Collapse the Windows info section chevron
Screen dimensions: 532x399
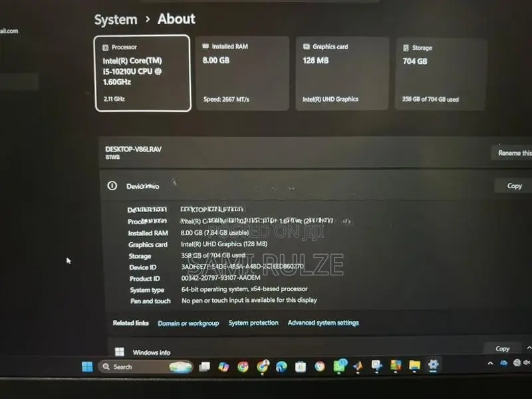point(529,348)
